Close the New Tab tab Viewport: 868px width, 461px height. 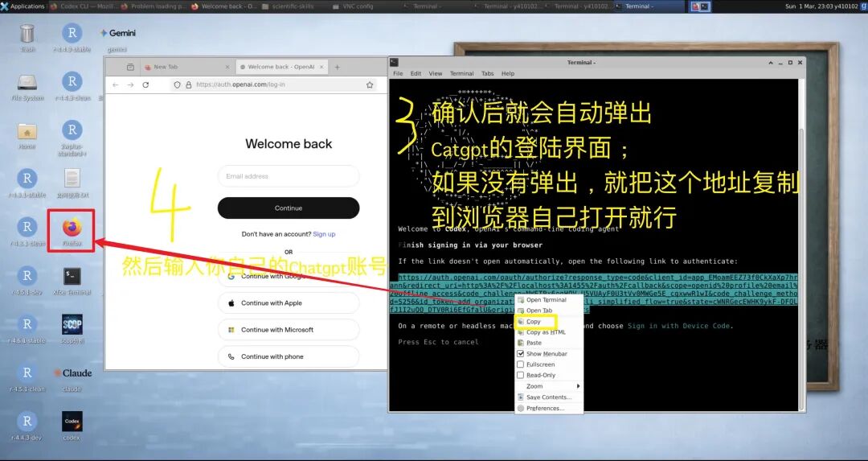pyautogui.click(x=227, y=67)
